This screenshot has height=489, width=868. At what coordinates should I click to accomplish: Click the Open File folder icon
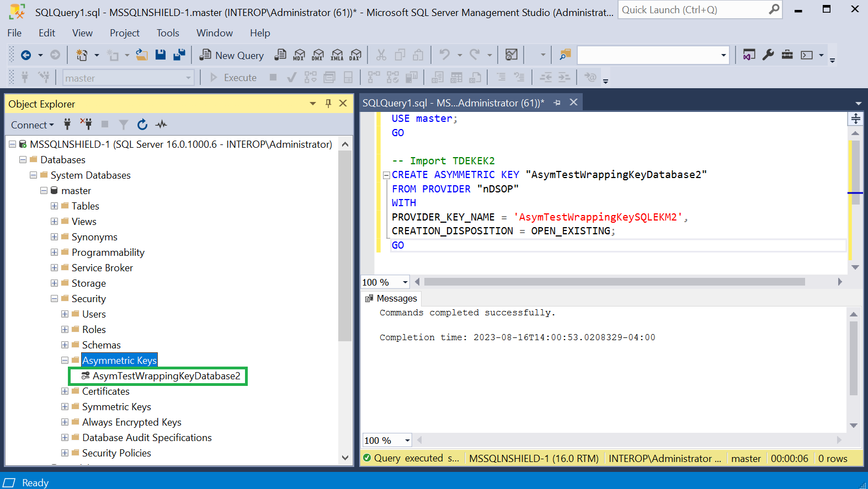point(142,55)
